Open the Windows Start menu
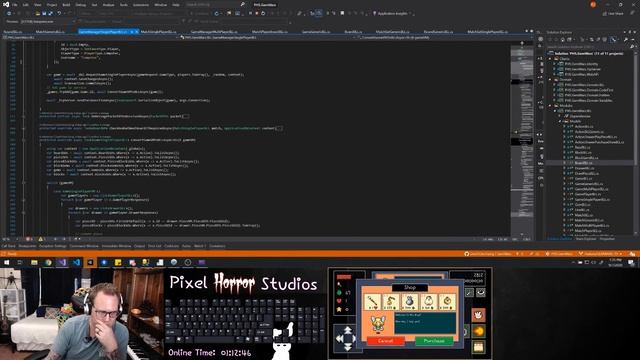Viewport: 640px width, 360px height. click(x=7, y=262)
